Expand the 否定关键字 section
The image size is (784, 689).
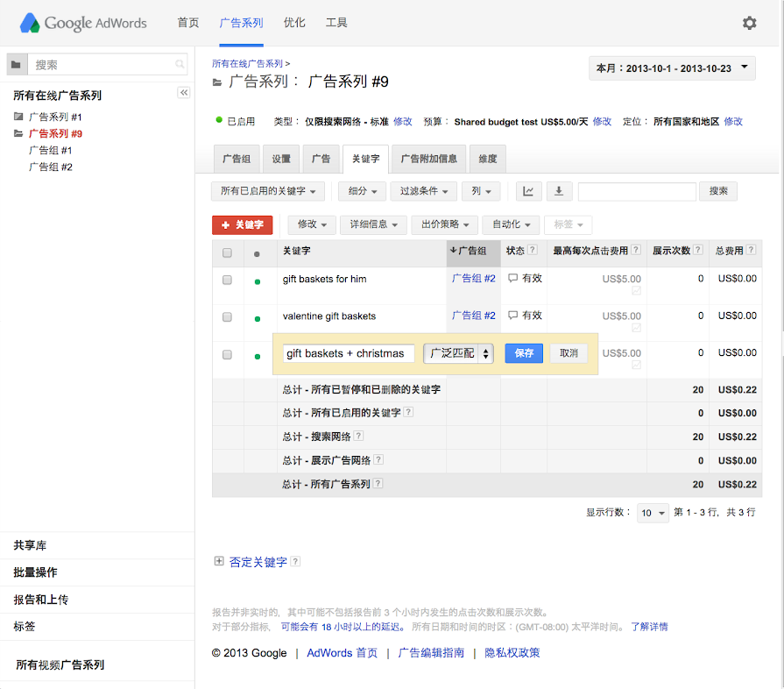click(x=218, y=562)
